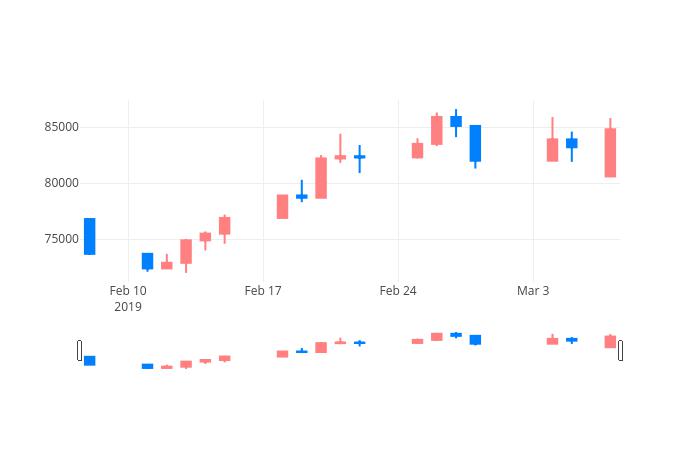Click the 80000 y-axis tick label
The width and height of the screenshot is (700, 450).
click(x=62, y=183)
